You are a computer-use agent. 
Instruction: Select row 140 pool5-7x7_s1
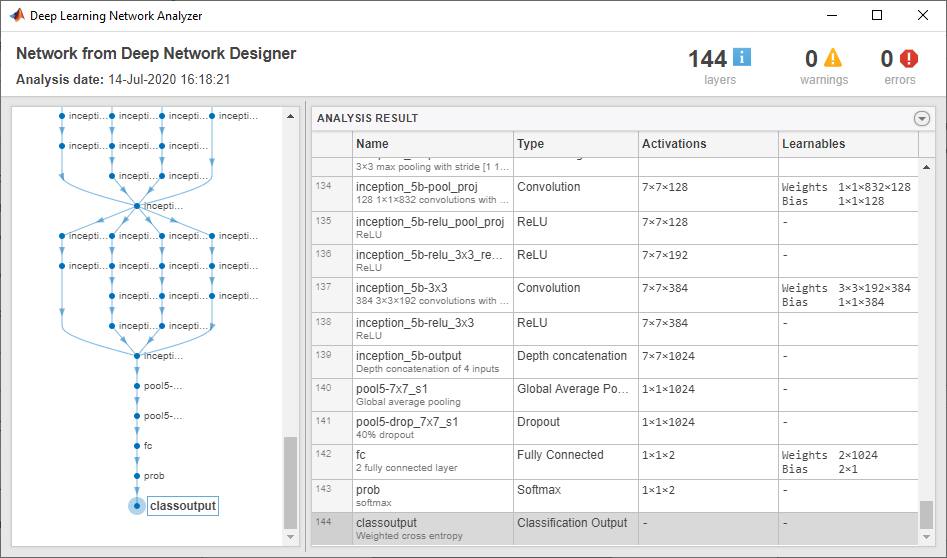coord(615,395)
